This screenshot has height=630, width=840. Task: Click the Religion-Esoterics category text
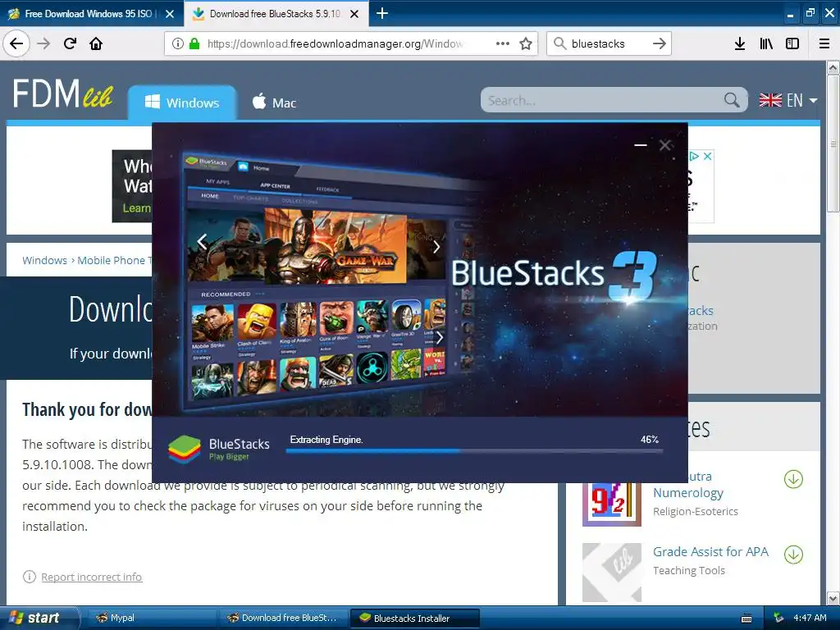[696, 512]
